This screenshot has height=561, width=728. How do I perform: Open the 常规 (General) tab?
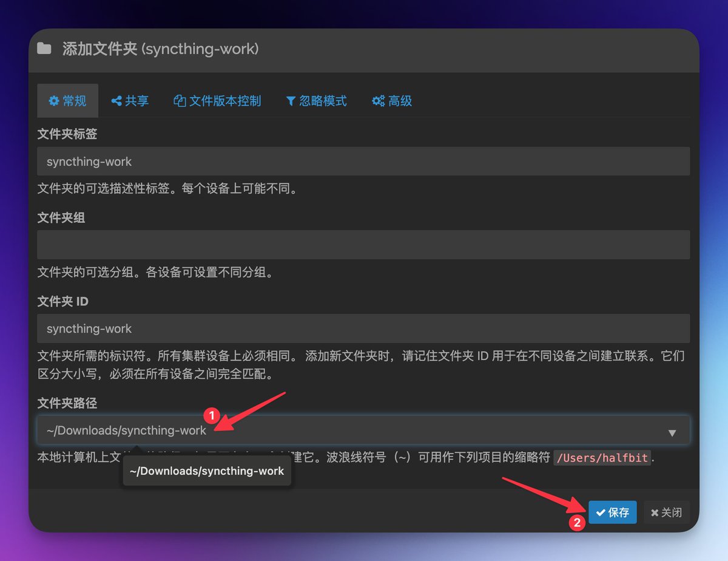point(67,101)
